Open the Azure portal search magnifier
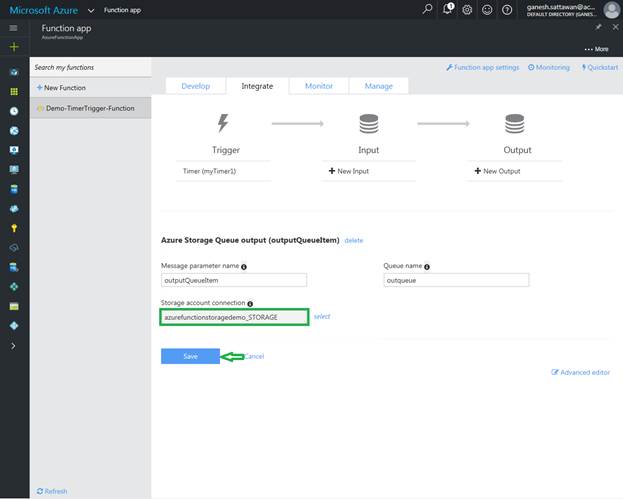Viewport: 623px width, 499px height. click(428, 9)
